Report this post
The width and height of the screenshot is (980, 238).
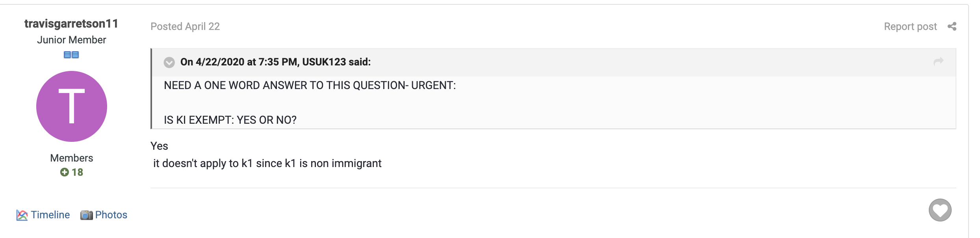[910, 26]
